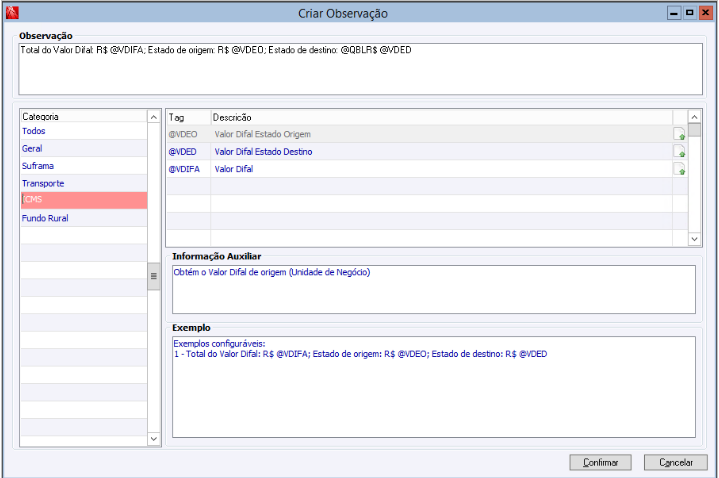Select the highlighted ICMS category
This screenshot has width=719, height=478.
(x=83, y=200)
